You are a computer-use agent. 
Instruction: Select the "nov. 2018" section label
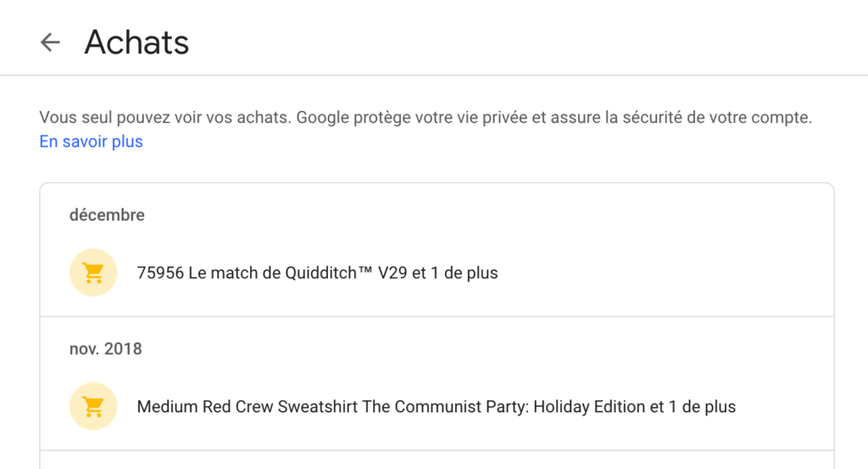pyautogui.click(x=105, y=349)
